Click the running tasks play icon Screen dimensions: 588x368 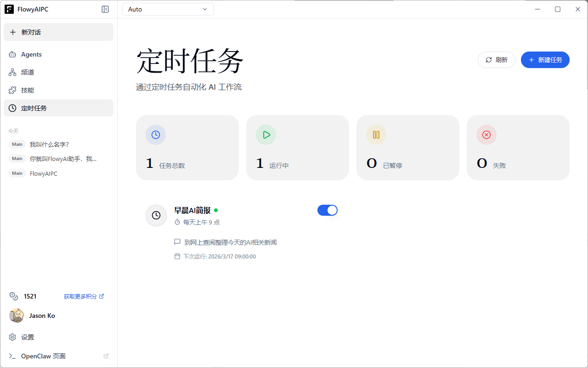pos(266,134)
